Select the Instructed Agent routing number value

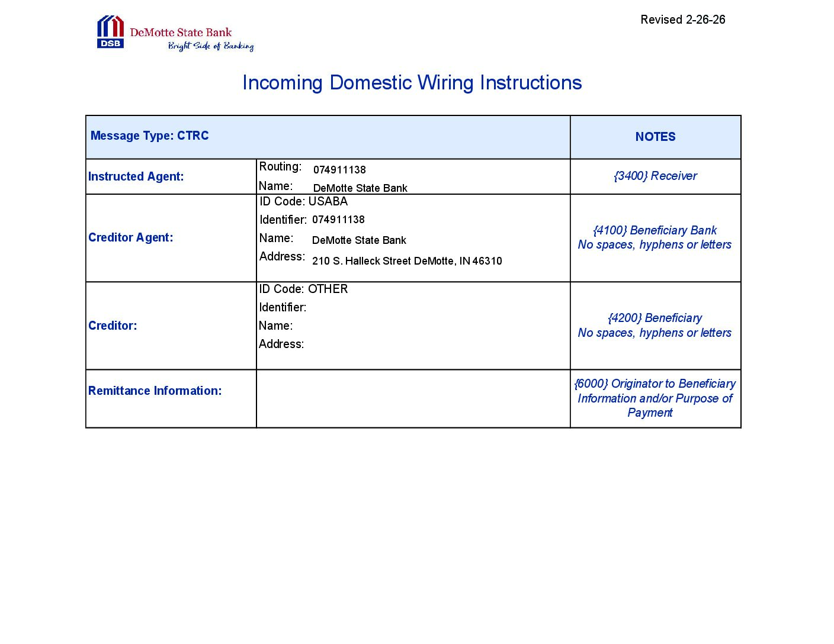[x=339, y=170]
